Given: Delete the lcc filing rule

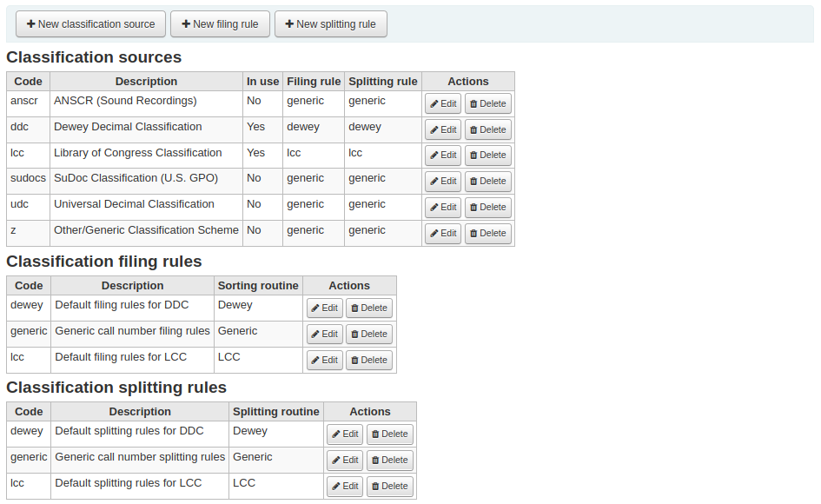Looking at the screenshot, I should [369, 360].
